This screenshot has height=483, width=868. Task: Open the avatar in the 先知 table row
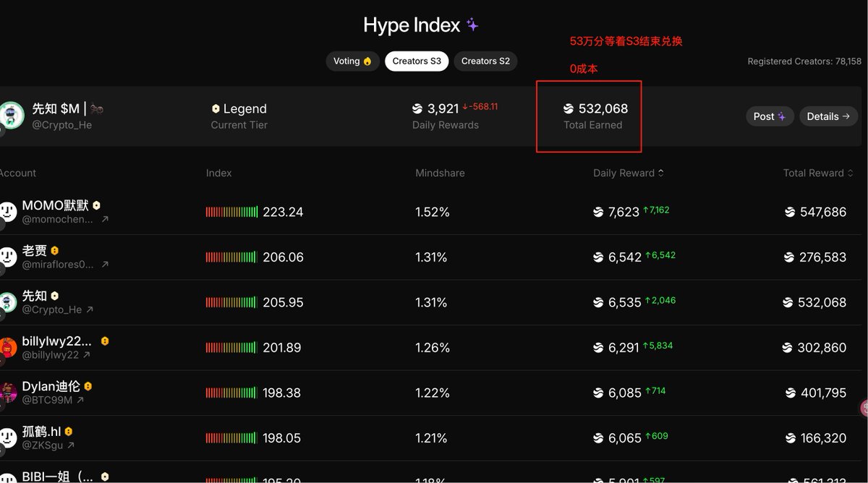click(8, 302)
